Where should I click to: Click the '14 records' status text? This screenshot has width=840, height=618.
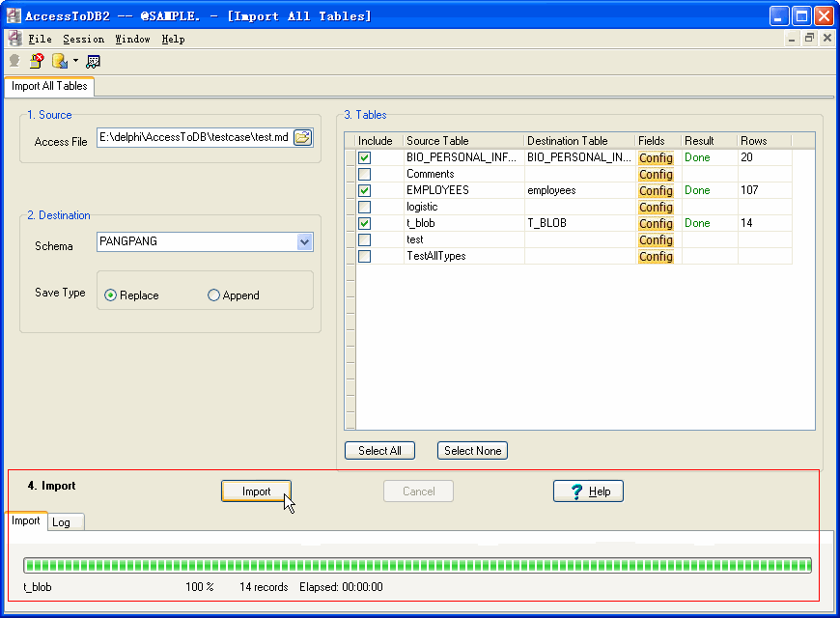click(264, 587)
